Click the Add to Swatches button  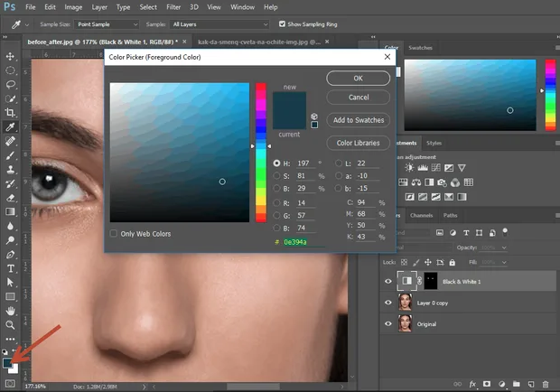click(x=359, y=120)
